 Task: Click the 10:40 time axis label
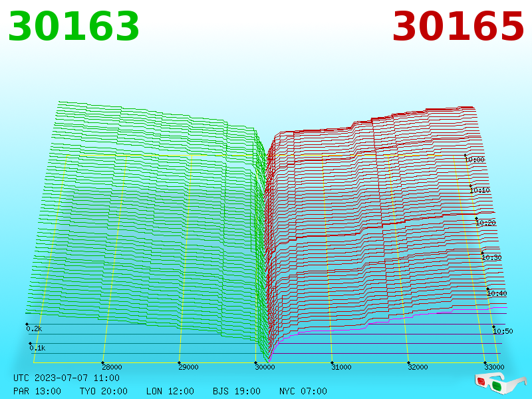coord(497,293)
